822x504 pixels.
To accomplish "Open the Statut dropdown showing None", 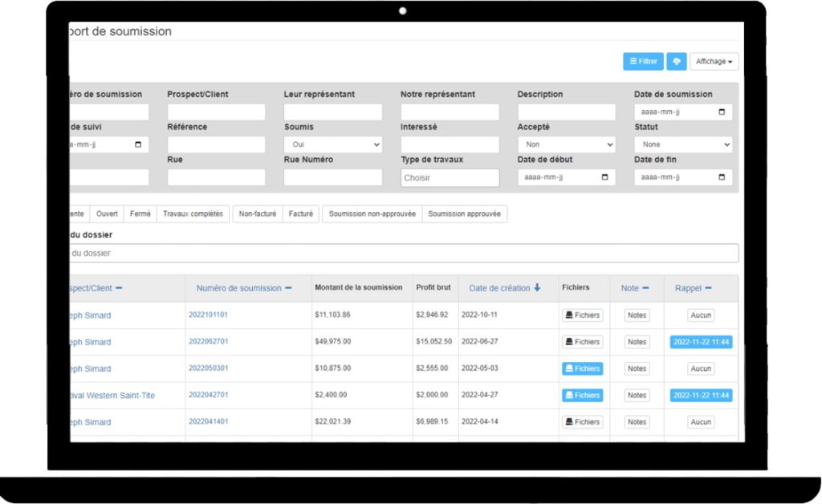I will coord(682,145).
